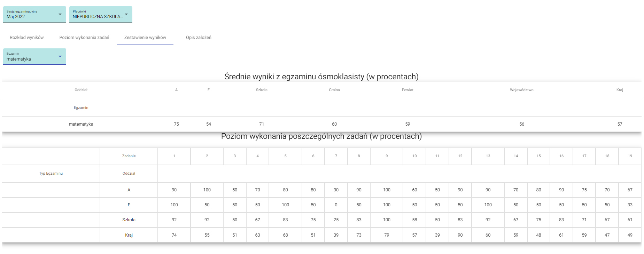The width and height of the screenshot is (644, 254).
Task: Select task column 13 header
Action: (488, 156)
